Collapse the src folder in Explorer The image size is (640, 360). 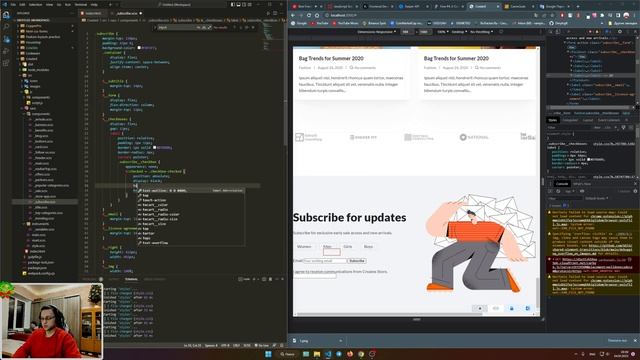click(x=30, y=75)
